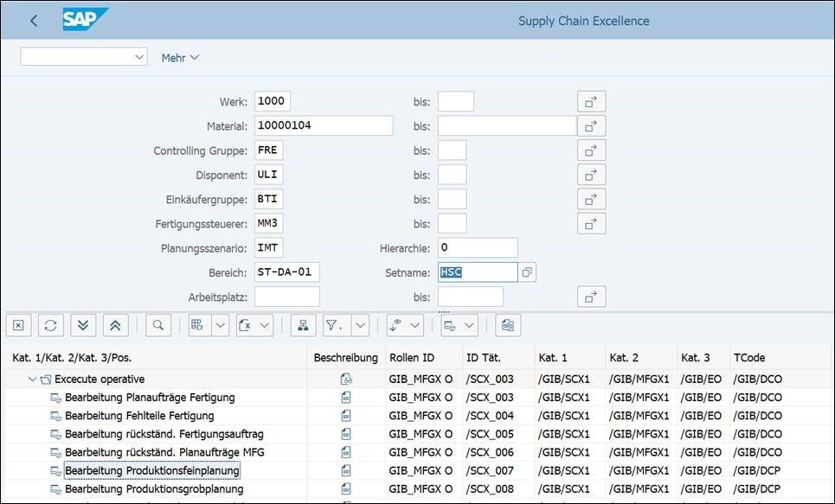Screen dimensions: 835x504
Task: Click the hierarchy structure icon
Action: pos(303,325)
